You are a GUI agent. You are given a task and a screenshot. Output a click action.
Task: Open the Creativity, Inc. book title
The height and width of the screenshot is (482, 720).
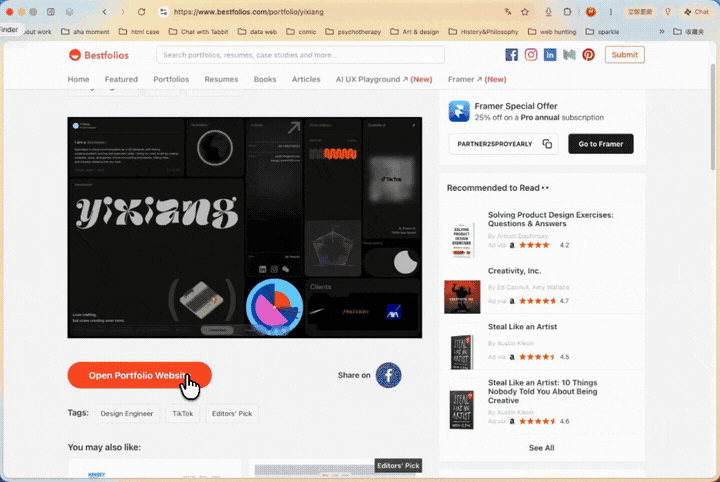point(514,271)
